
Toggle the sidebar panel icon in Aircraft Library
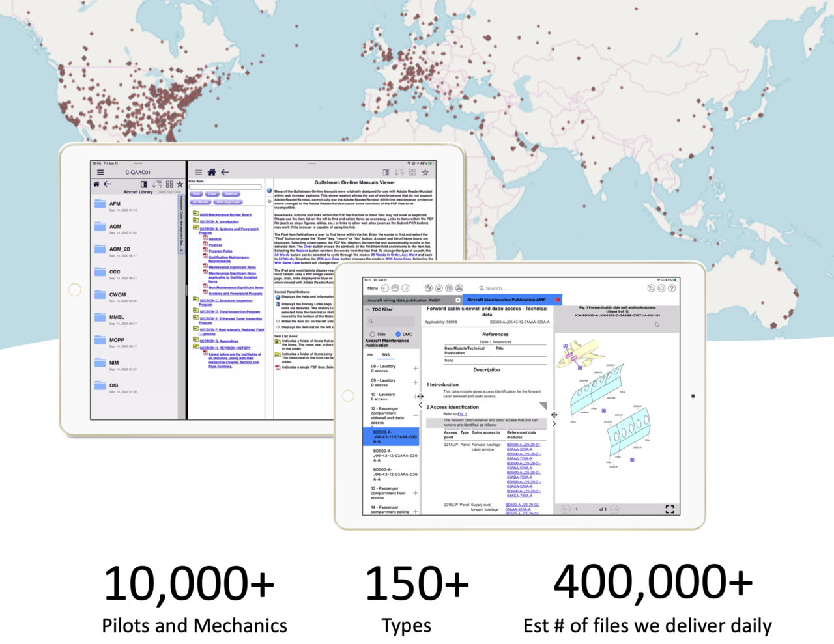coord(145,184)
